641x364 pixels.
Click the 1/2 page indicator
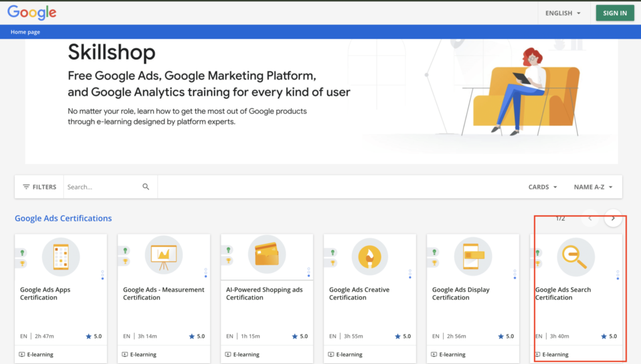560,218
